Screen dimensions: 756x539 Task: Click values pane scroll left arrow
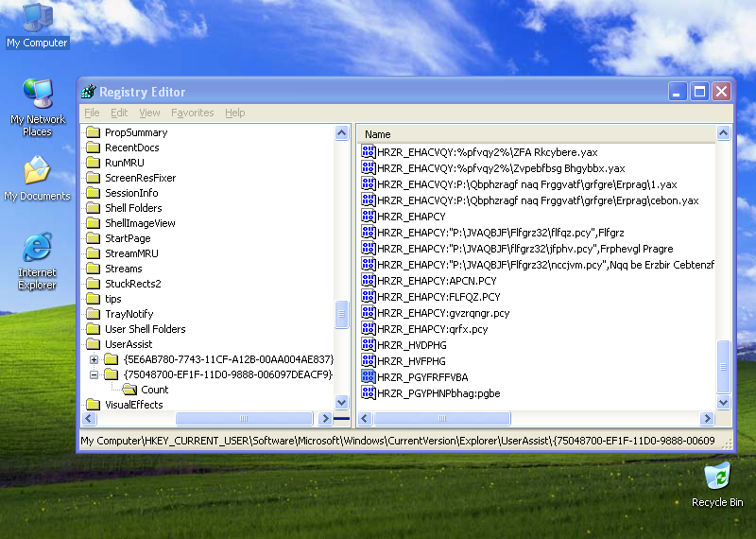(x=365, y=418)
